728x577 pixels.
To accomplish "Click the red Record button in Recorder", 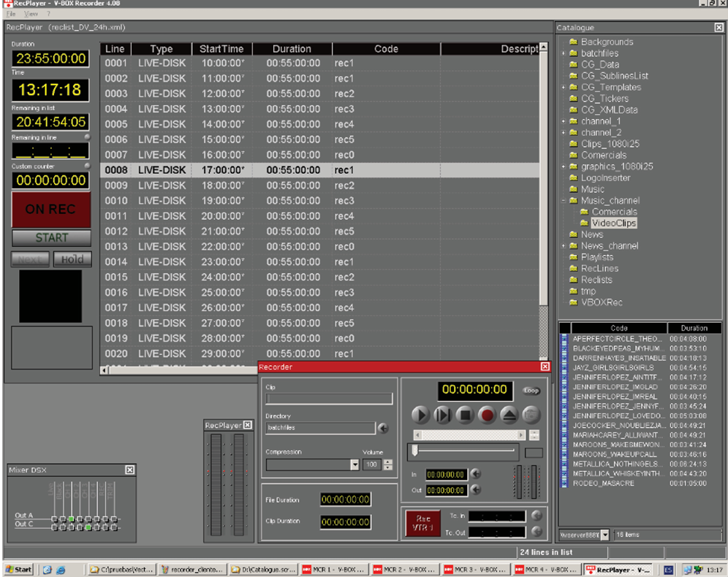I will coord(487,415).
